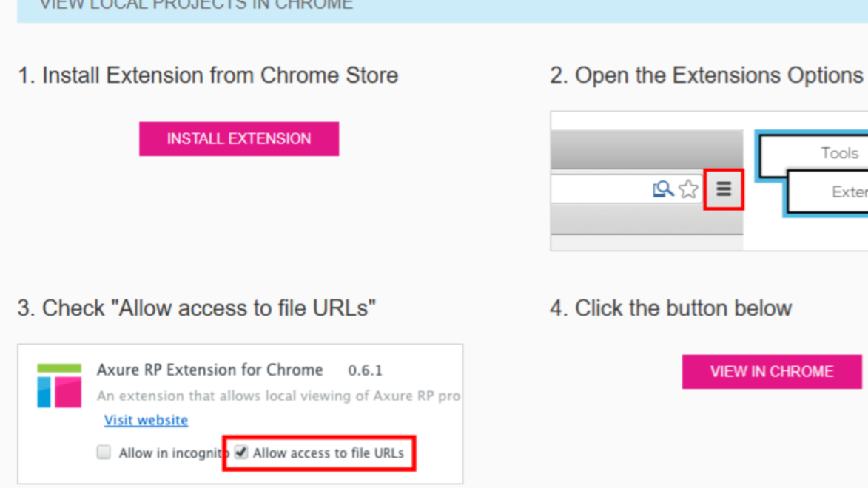This screenshot has height=488, width=868.
Task: Click the pink square in the extension logo
Action: tap(68, 390)
